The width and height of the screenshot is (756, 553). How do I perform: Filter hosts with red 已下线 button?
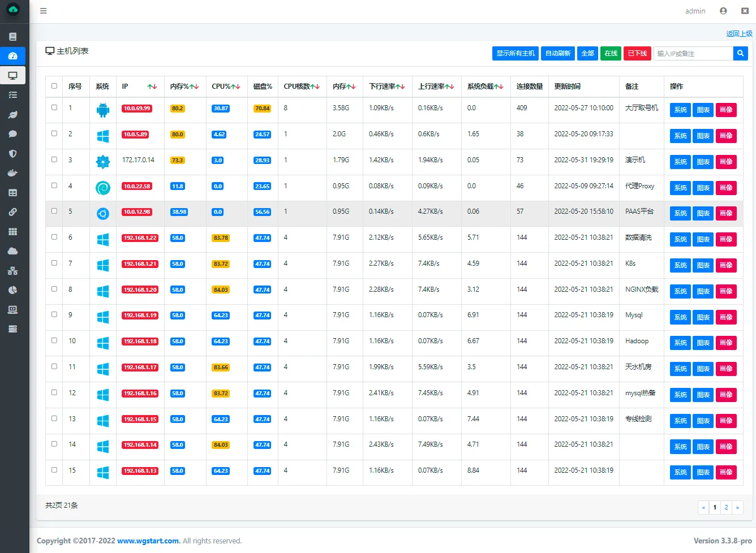click(637, 53)
